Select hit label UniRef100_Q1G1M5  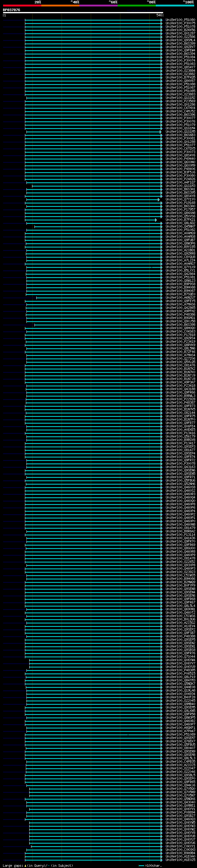click(x=180, y=132)
